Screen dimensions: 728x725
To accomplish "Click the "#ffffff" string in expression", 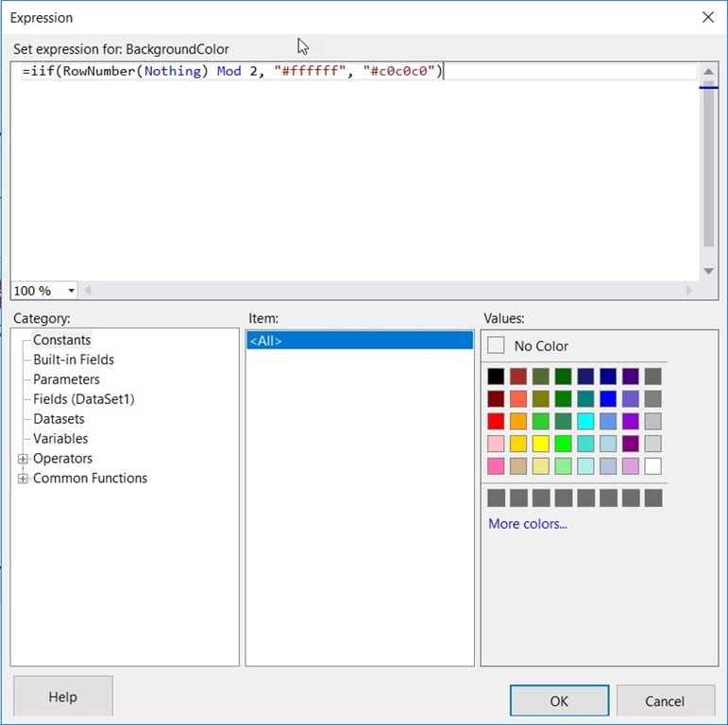I will pyautogui.click(x=310, y=71).
